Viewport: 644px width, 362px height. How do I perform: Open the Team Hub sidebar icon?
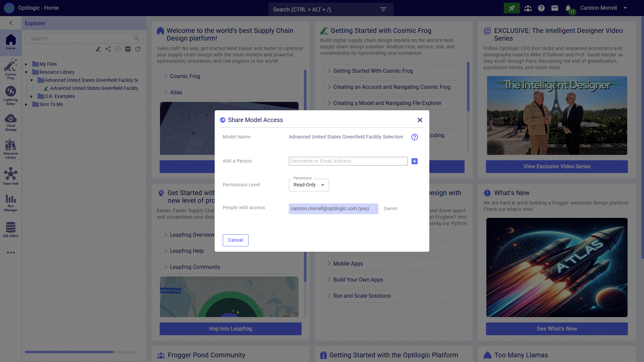coord(11,176)
